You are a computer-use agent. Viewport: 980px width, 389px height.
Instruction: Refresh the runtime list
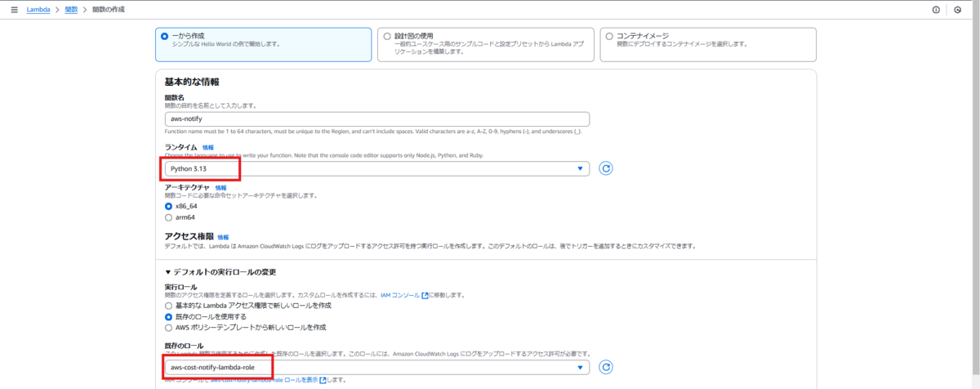[x=606, y=168]
